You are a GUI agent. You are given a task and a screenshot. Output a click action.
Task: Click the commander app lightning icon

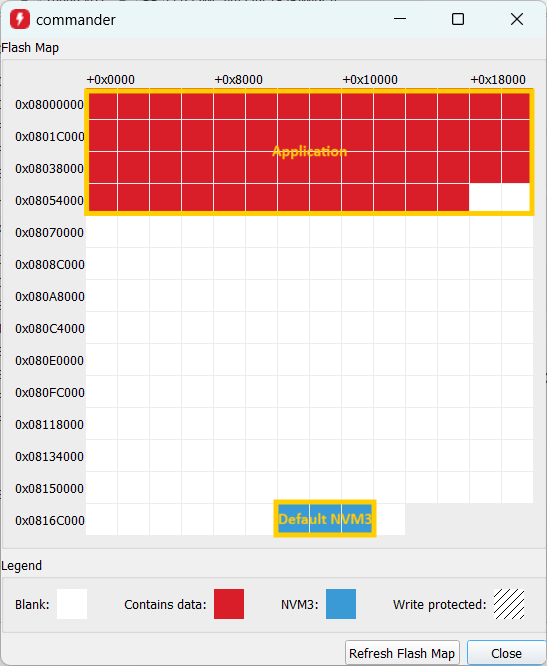(20, 20)
